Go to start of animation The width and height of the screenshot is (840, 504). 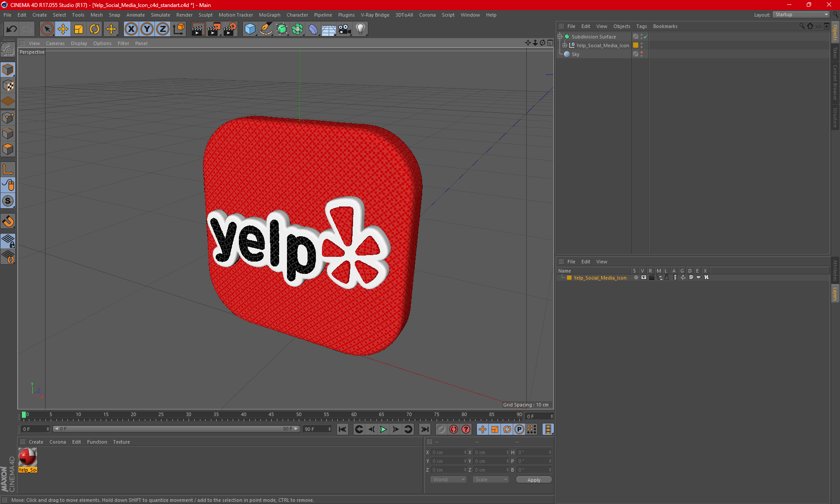click(x=343, y=429)
